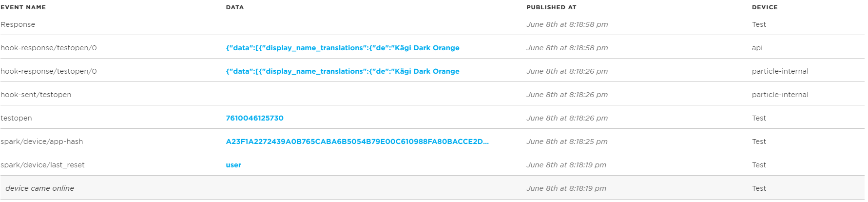This screenshot has height=202, width=868.
Task: Click the EVENT NAME column header
Action: tap(23, 7)
